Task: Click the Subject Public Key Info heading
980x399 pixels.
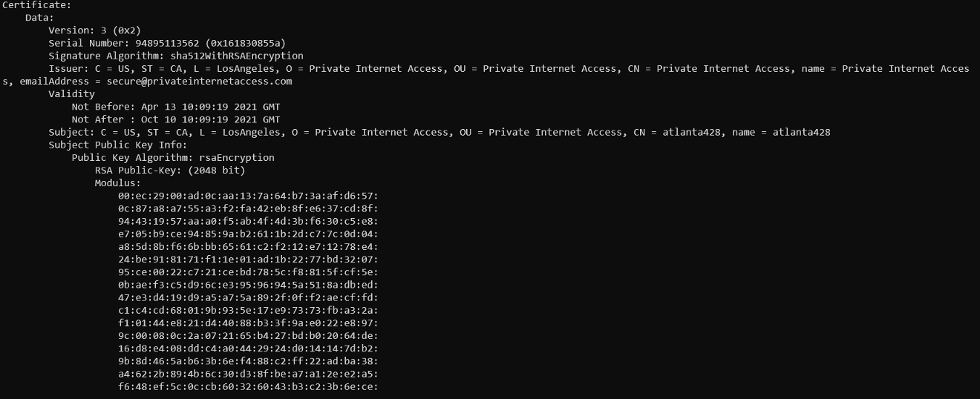Action: 118,145
